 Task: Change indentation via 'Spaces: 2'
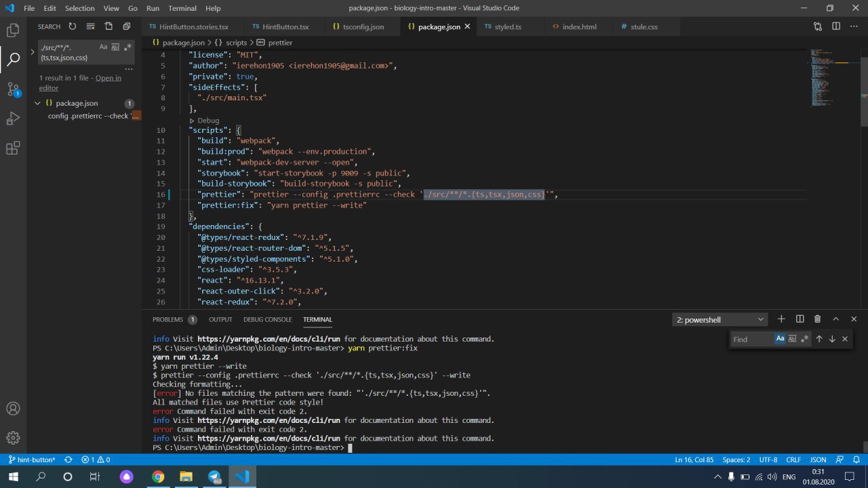(x=736, y=460)
